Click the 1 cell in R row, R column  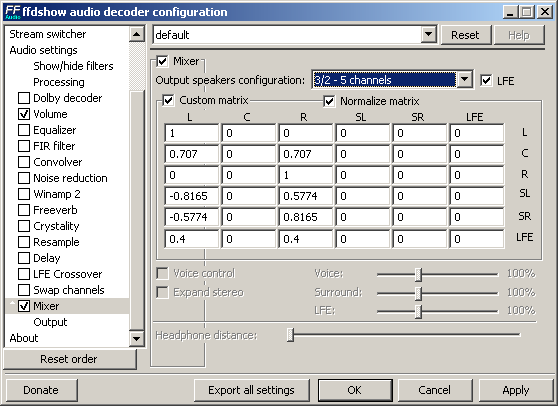click(x=305, y=175)
